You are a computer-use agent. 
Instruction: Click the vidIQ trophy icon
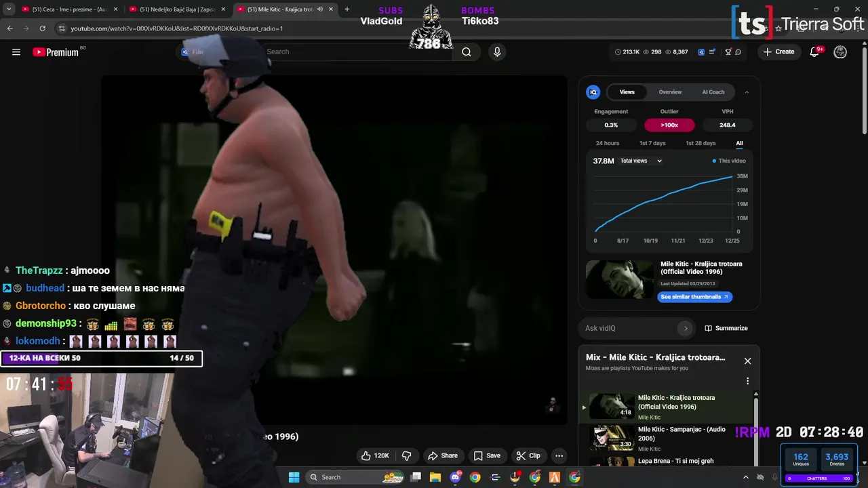coord(728,52)
